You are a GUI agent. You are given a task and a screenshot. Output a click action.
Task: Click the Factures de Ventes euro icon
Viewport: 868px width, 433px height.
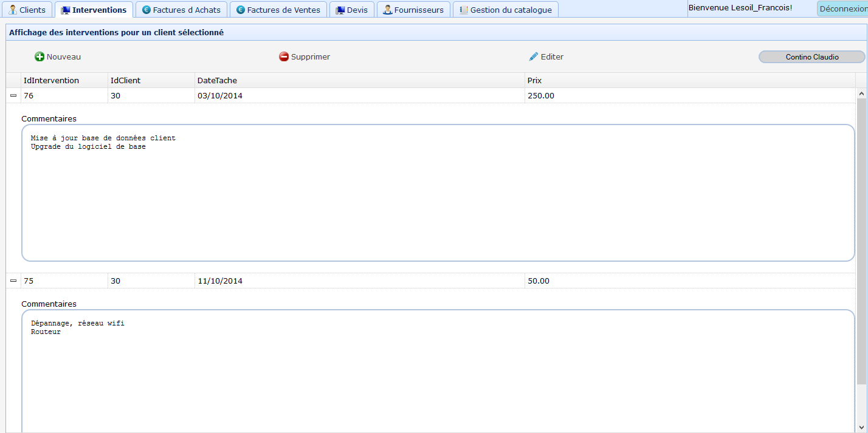(x=240, y=10)
